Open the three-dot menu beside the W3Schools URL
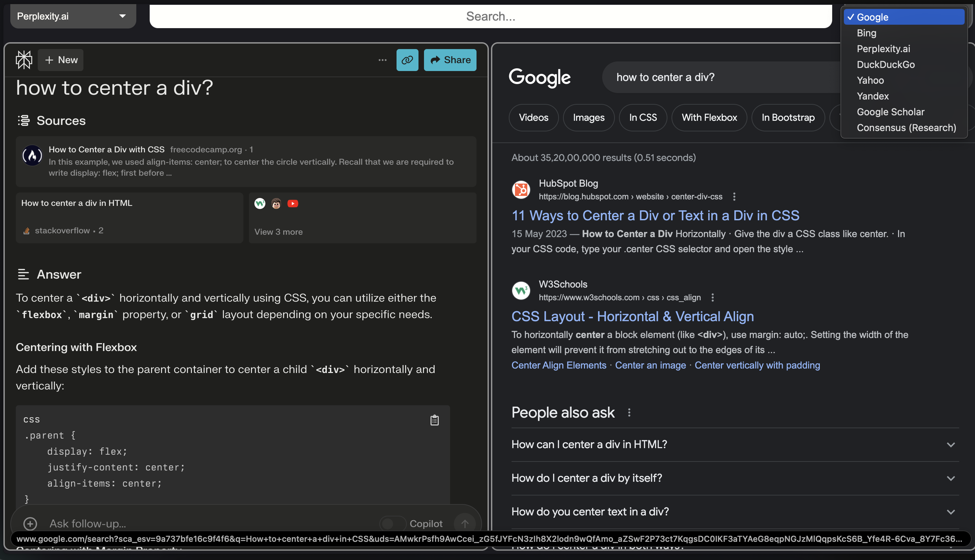This screenshot has height=560, width=975. click(x=713, y=297)
